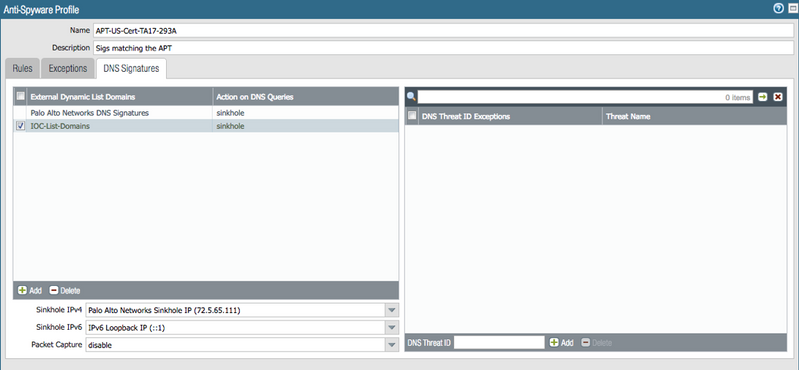Uncheck the IOC-List-Domains checkbox
This screenshot has width=799, height=370.
[x=20, y=126]
